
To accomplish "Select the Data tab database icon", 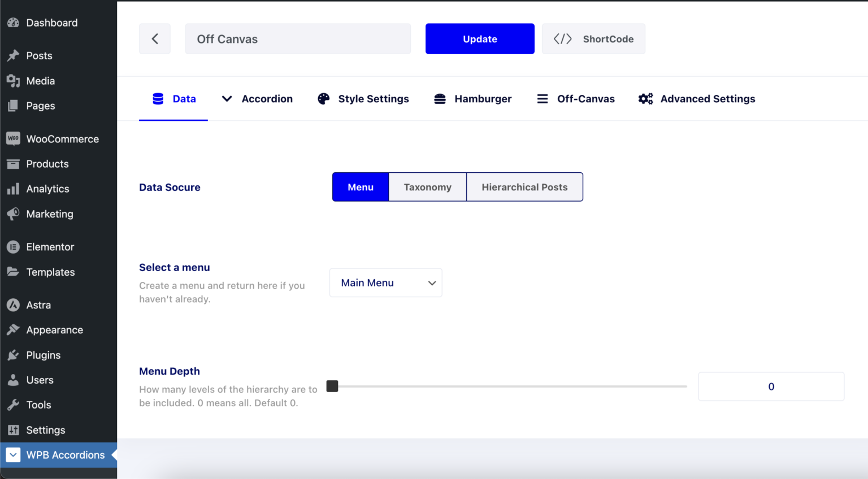I will (157, 98).
